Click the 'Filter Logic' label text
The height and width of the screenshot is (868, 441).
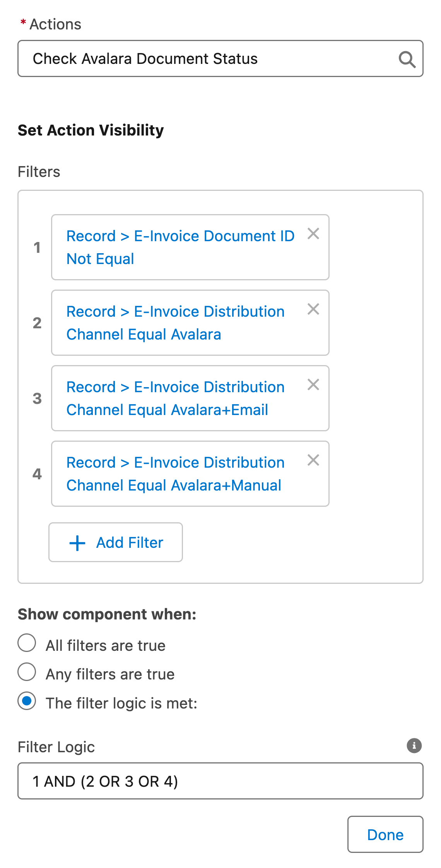pyautogui.click(x=56, y=747)
